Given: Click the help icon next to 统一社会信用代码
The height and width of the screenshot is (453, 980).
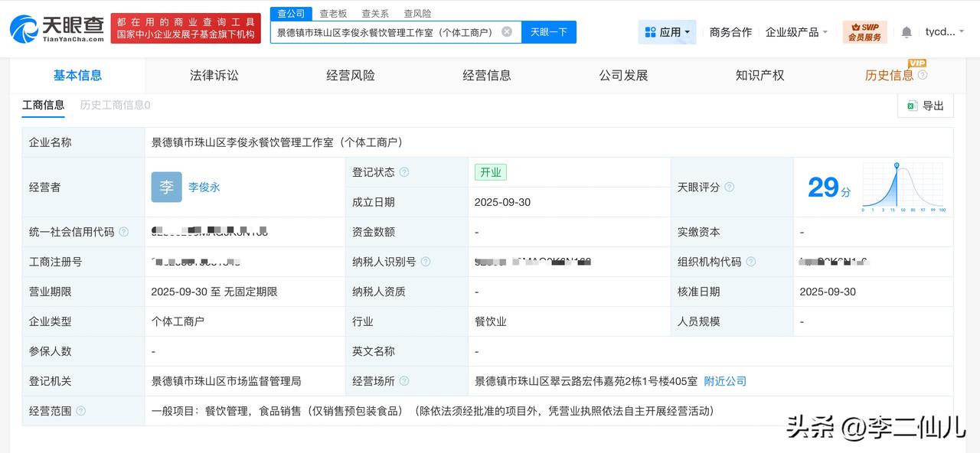Looking at the screenshot, I should coord(123,232).
